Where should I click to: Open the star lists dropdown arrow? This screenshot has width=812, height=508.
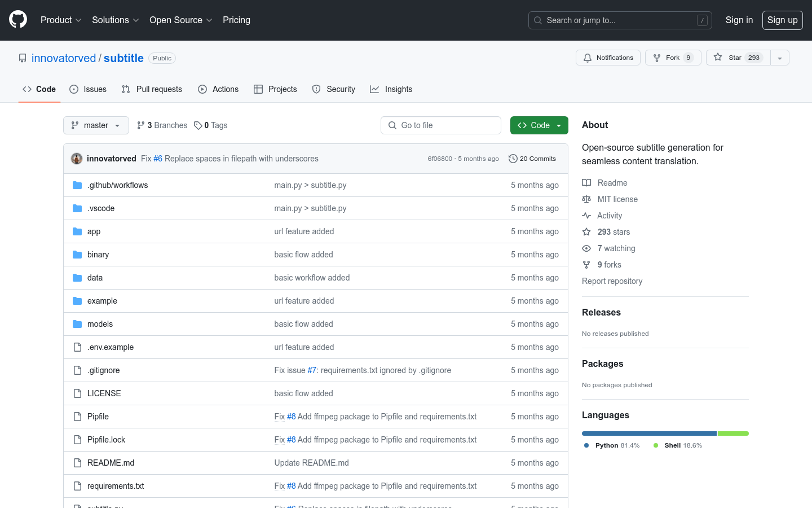pos(780,58)
